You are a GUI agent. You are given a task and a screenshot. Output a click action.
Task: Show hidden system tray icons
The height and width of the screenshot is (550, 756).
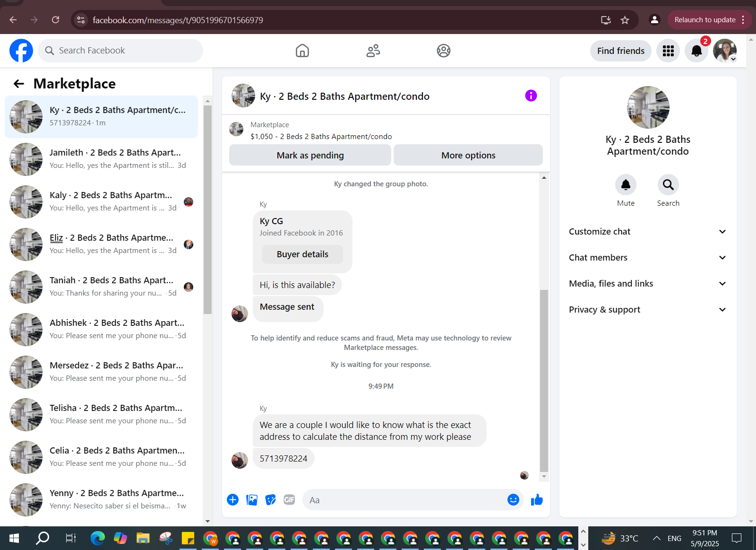[657, 538]
